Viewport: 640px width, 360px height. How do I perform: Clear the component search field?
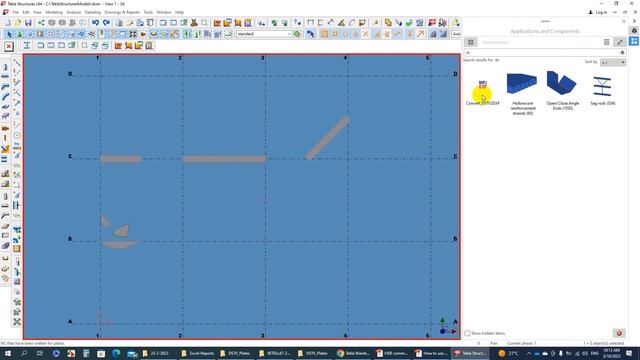(622, 53)
